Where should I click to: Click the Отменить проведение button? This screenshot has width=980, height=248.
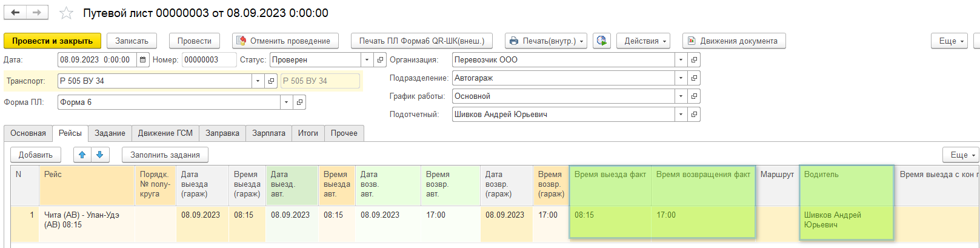[x=285, y=41]
